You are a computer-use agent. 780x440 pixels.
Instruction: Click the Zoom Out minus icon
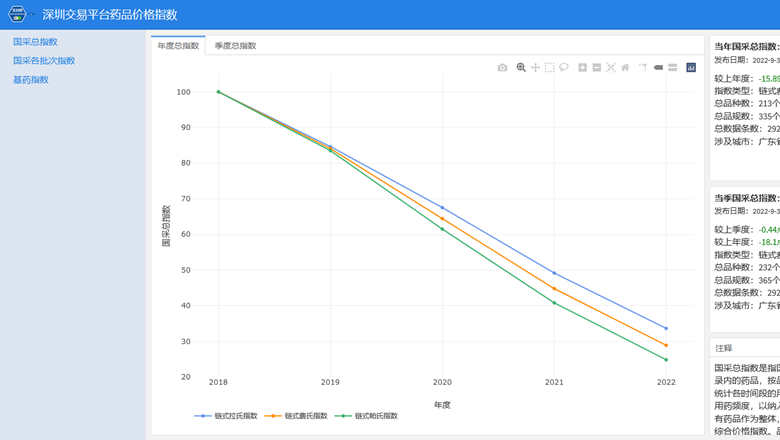point(597,68)
